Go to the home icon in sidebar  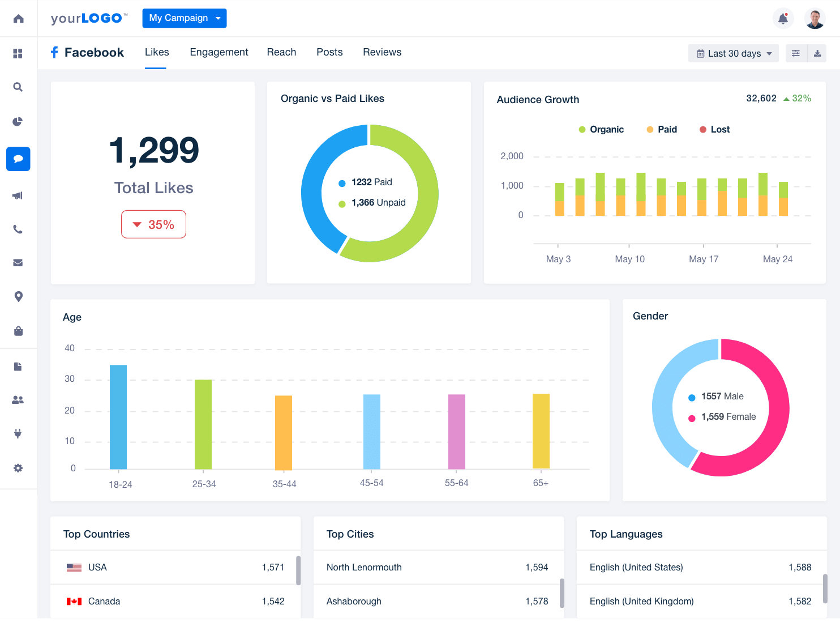[18, 19]
